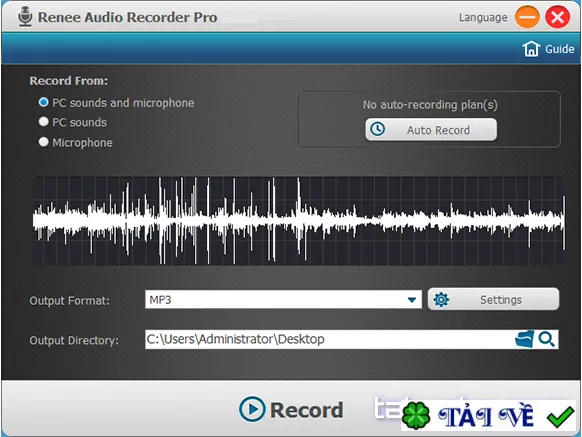Minimize window with orange button
This screenshot has width=582, height=437.
[x=527, y=17]
